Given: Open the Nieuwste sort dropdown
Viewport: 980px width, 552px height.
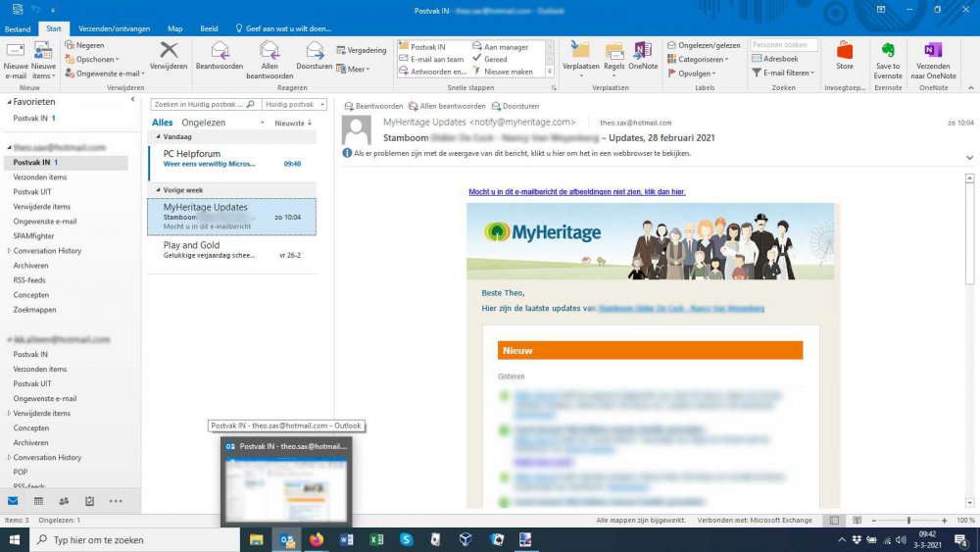Looking at the screenshot, I should [x=293, y=124].
